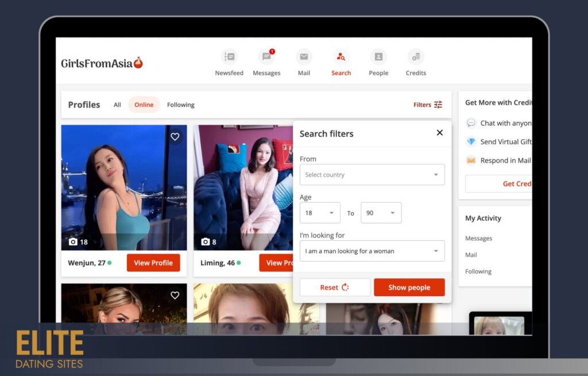Open Mail under My Activity

pyautogui.click(x=471, y=255)
